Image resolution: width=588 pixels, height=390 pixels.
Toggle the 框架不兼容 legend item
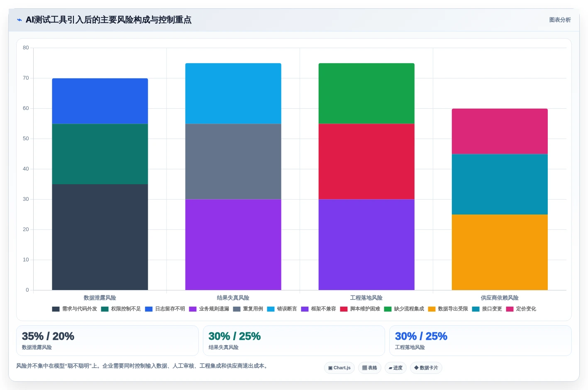[318, 309]
